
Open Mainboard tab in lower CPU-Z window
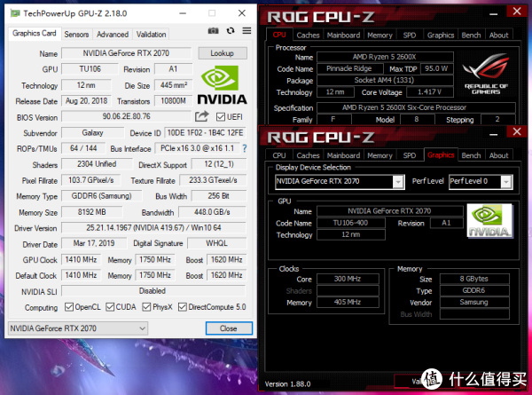pyautogui.click(x=343, y=155)
